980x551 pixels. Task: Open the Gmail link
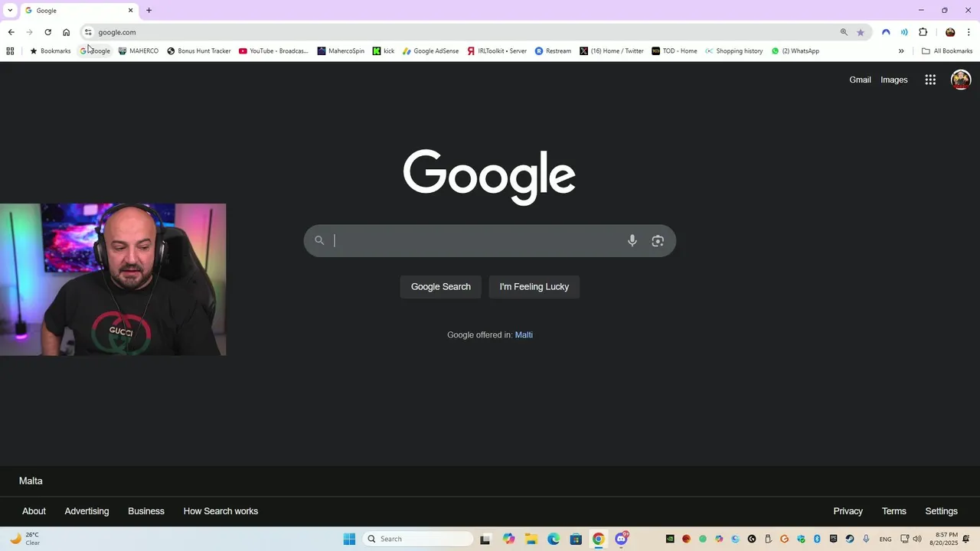click(860, 80)
